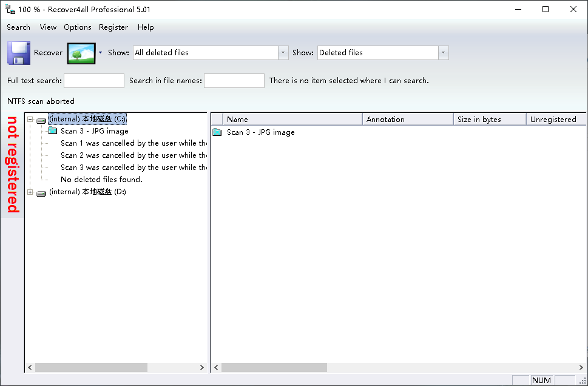Click the vertical 'not registered' banner
Viewport: 588px width, 386px height.
pos(12,164)
